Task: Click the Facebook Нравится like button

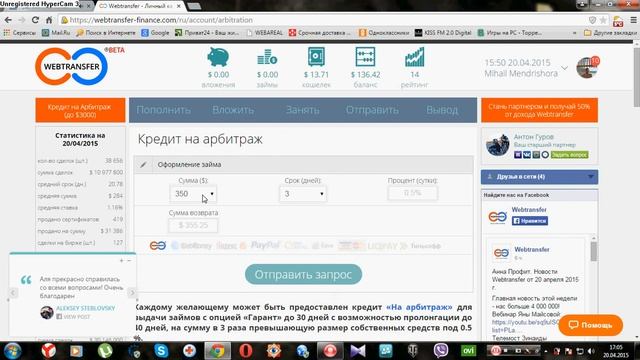Action: coord(530,221)
